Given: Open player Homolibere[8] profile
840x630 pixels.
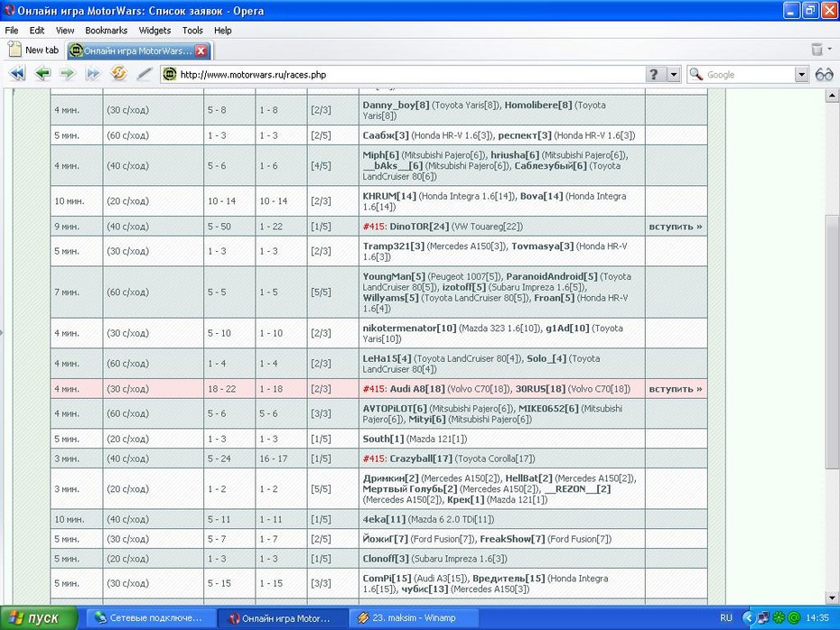Looking at the screenshot, I should [x=538, y=105].
